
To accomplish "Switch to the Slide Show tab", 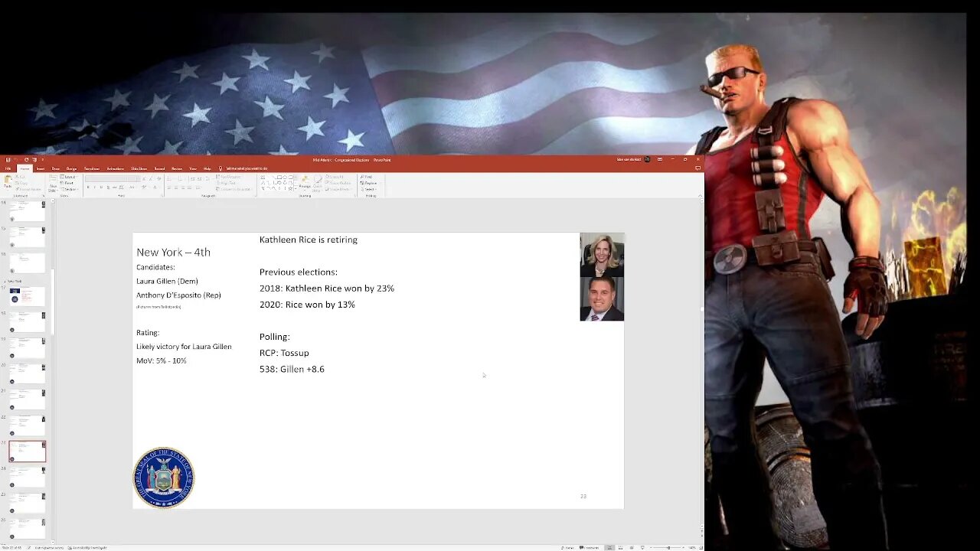I will tap(139, 168).
